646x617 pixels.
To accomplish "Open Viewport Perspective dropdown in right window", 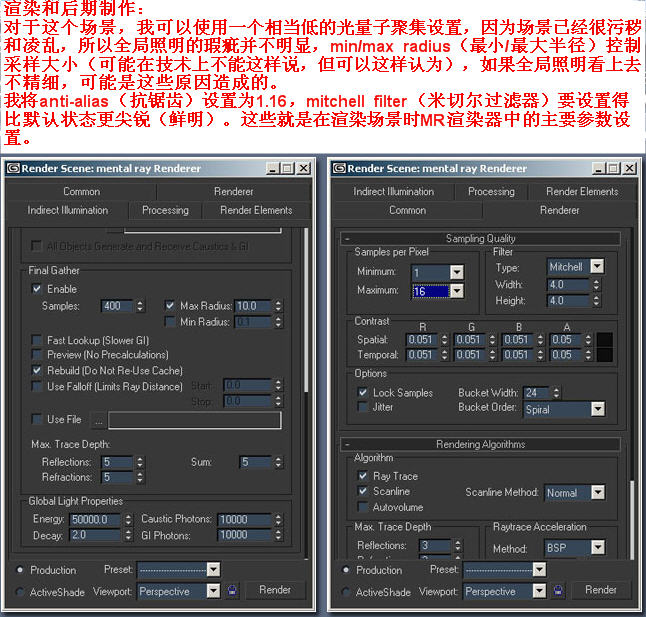I will point(539,591).
